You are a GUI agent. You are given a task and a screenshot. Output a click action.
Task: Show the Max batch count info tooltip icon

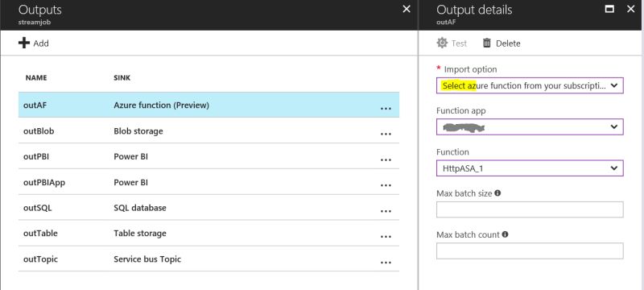[x=505, y=234]
